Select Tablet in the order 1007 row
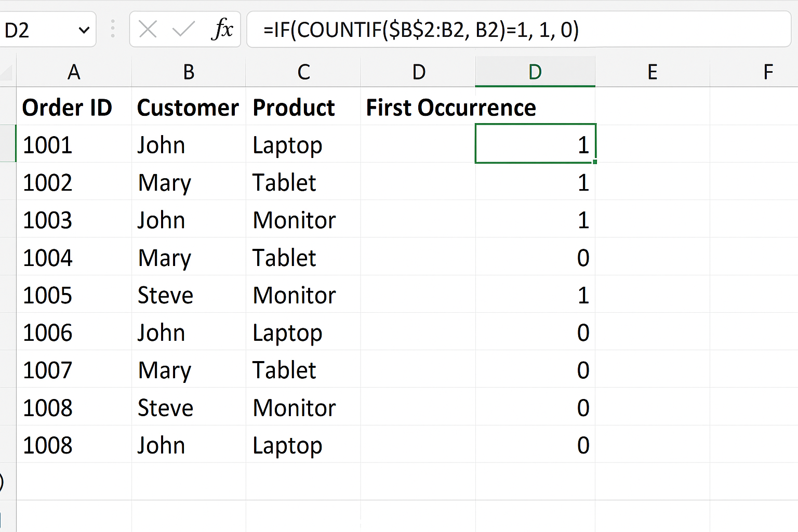This screenshot has height=532, width=798. (x=303, y=369)
